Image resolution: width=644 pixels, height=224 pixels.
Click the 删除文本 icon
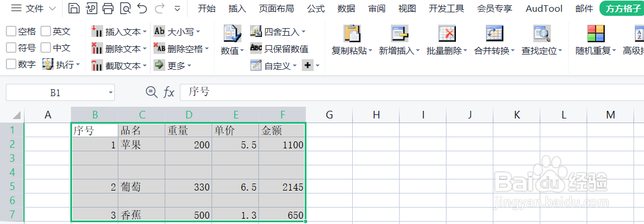pos(97,49)
